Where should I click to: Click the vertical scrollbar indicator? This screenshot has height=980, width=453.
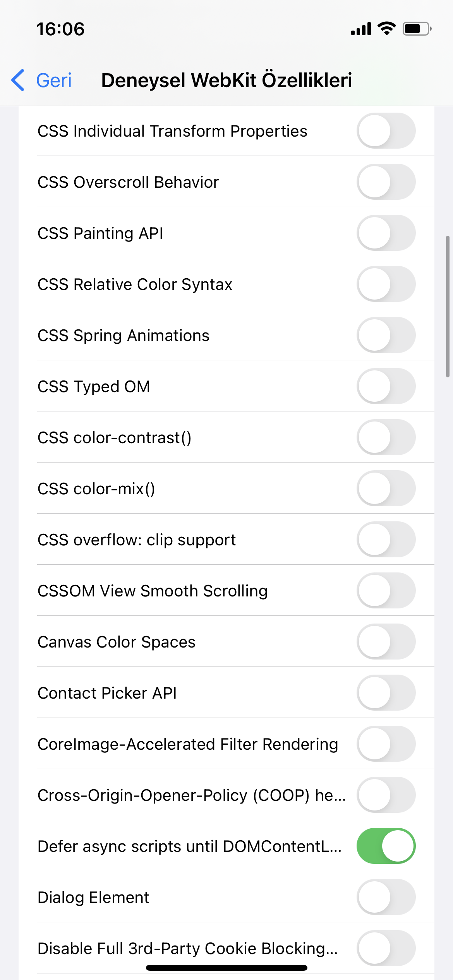(448, 307)
